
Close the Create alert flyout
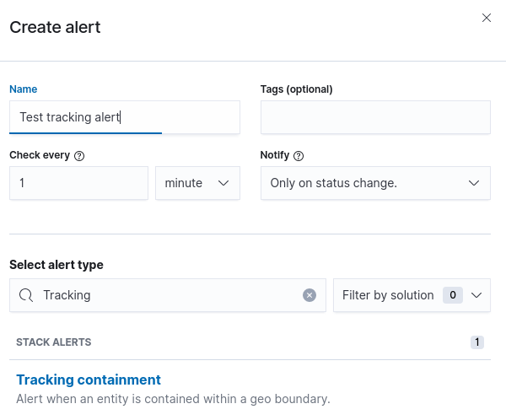click(x=487, y=18)
